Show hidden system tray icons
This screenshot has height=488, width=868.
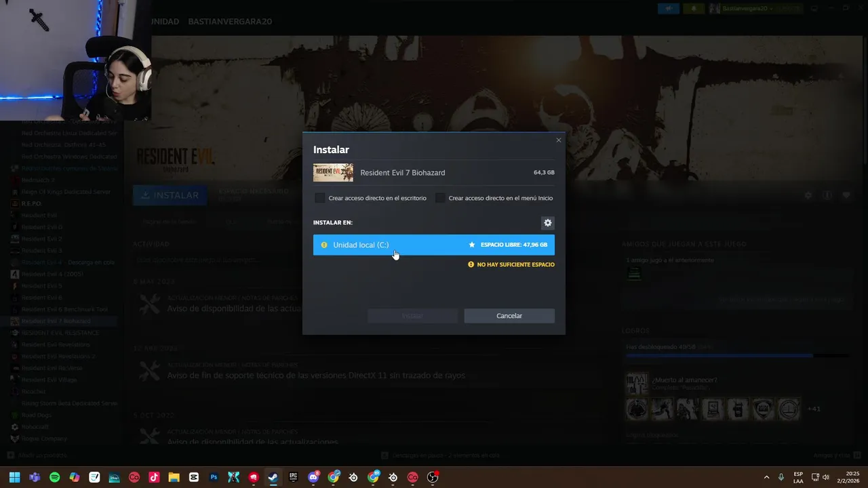(766, 477)
